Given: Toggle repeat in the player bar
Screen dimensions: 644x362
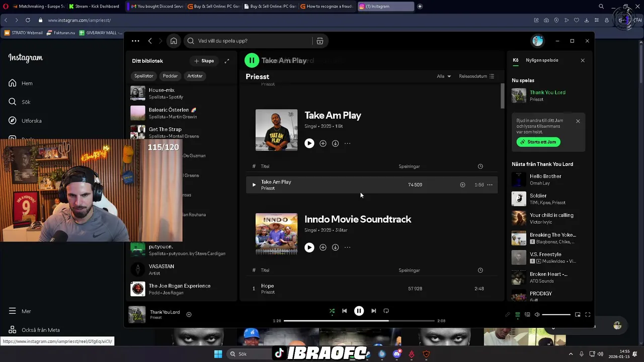Looking at the screenshot, I should 386,311.
